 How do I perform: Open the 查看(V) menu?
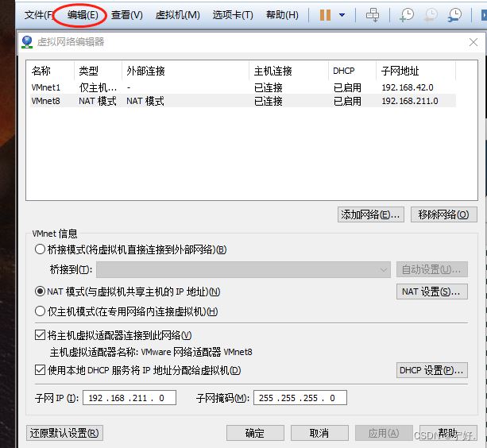(x=127, y=14)
